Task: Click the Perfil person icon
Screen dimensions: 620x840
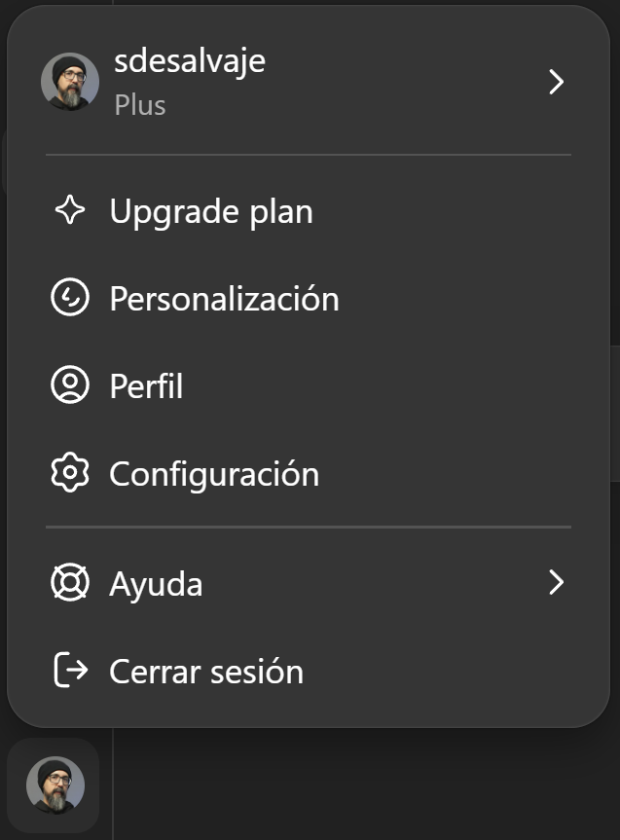Action: 70,384
